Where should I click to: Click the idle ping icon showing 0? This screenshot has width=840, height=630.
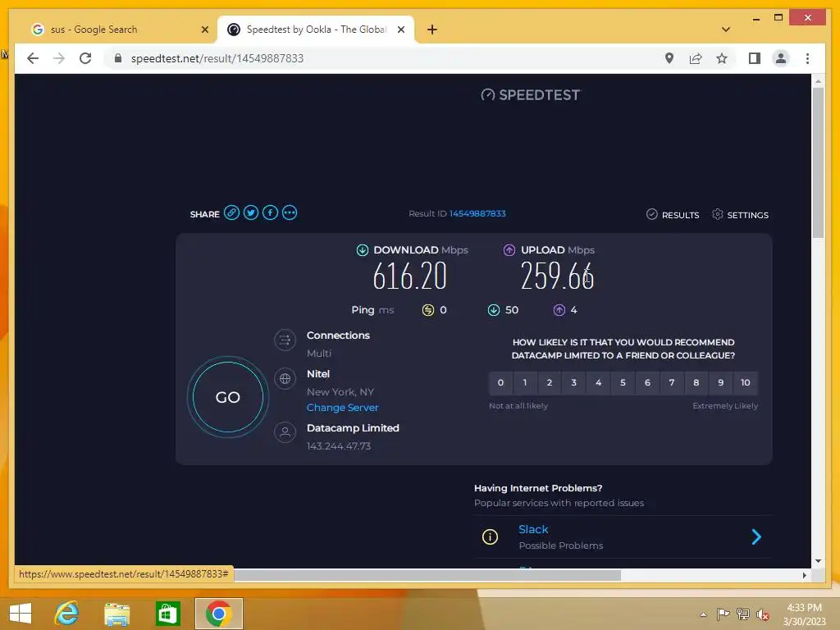427,309
